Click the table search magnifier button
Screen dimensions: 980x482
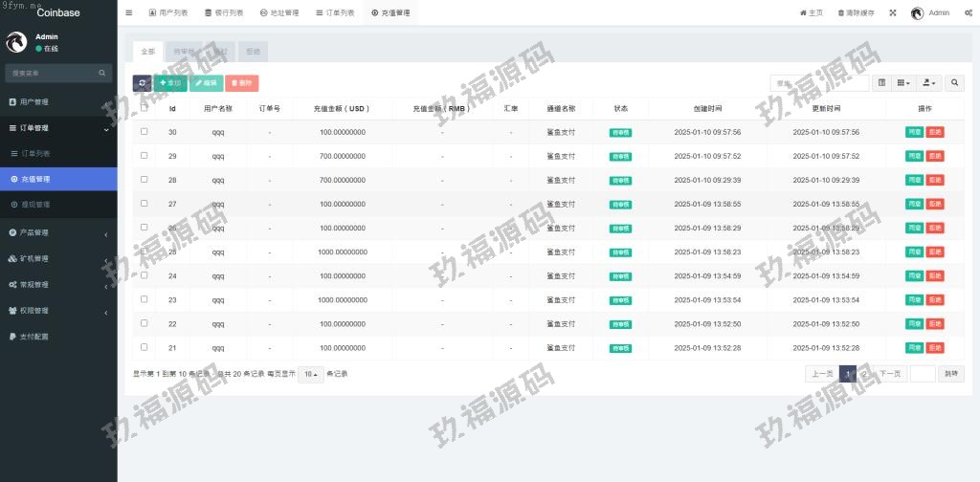[x=954, y=83]
